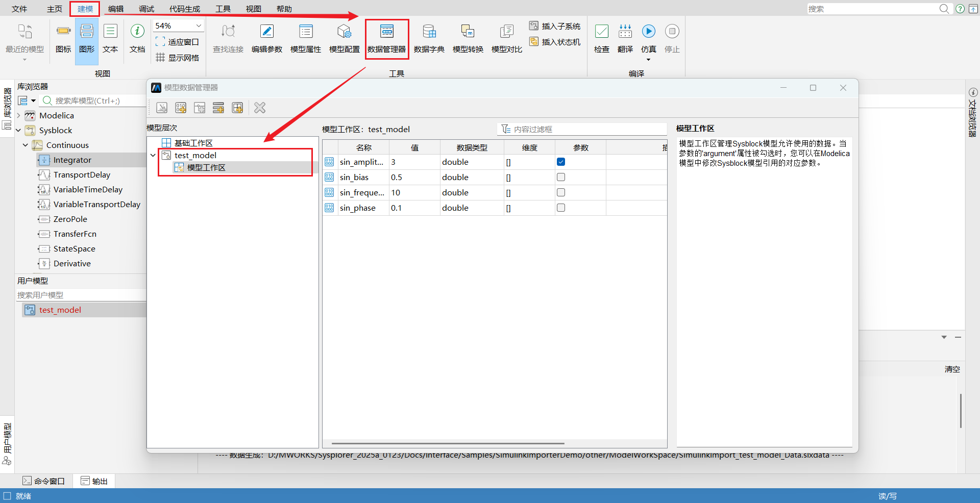Click inside the 内容过滤框 filter field
Image resolution: width=980 pixels, height=503 pixels.
pos(582,129)
